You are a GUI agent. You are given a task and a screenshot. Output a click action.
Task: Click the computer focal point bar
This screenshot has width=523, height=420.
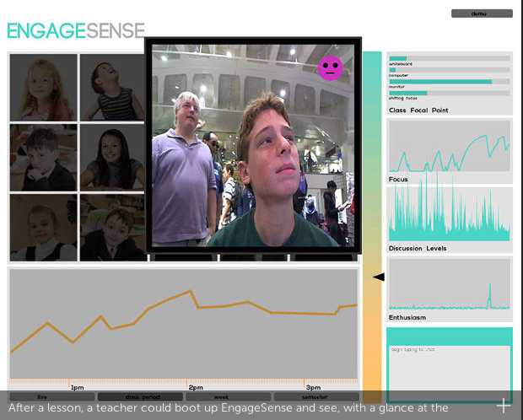click(450, 70)
